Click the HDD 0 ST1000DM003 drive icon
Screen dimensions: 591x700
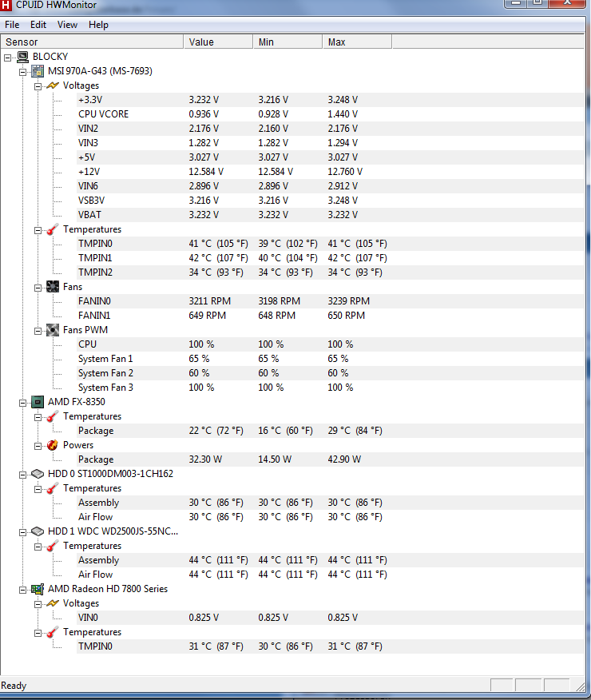click(x=38, y=474)
